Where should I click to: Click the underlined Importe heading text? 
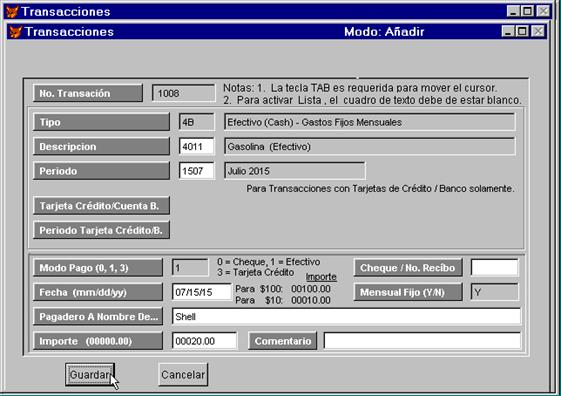tap(321, 277)
